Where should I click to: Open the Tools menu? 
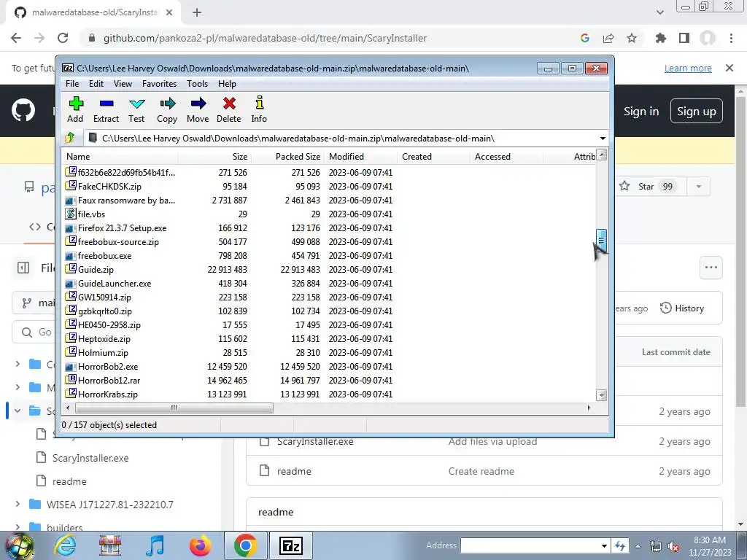[197, 84]
